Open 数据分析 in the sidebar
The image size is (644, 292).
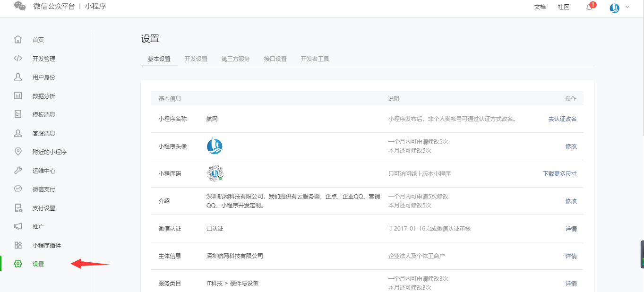click(44, 96)
